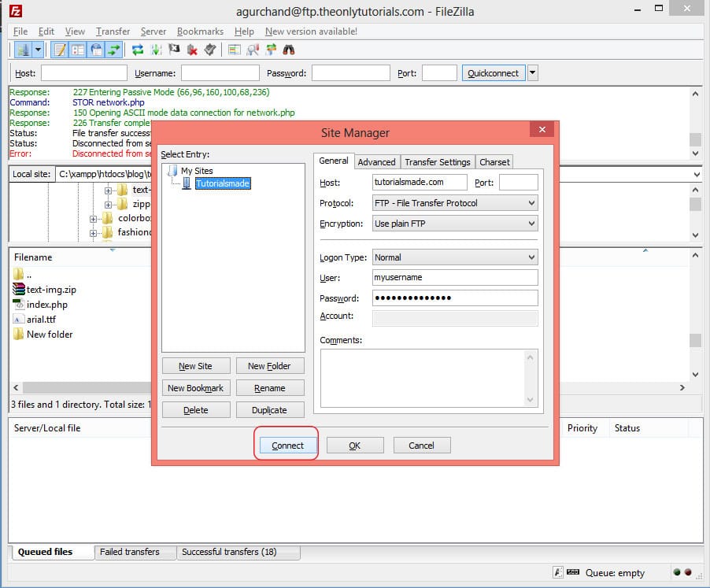Open the Encryption dropdown
This screenshot has height=588, width=710.
[x=455, y=224]
